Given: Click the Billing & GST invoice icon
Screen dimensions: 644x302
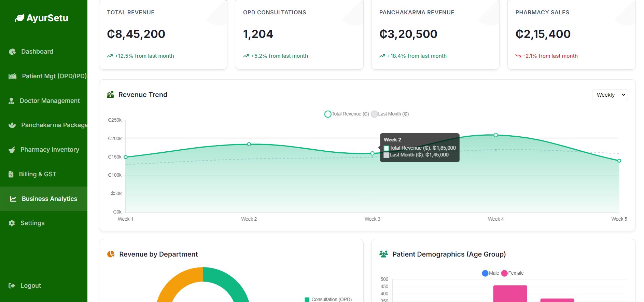Looking at the screenshot, I should pyautogui.click(x=11, y=174).
